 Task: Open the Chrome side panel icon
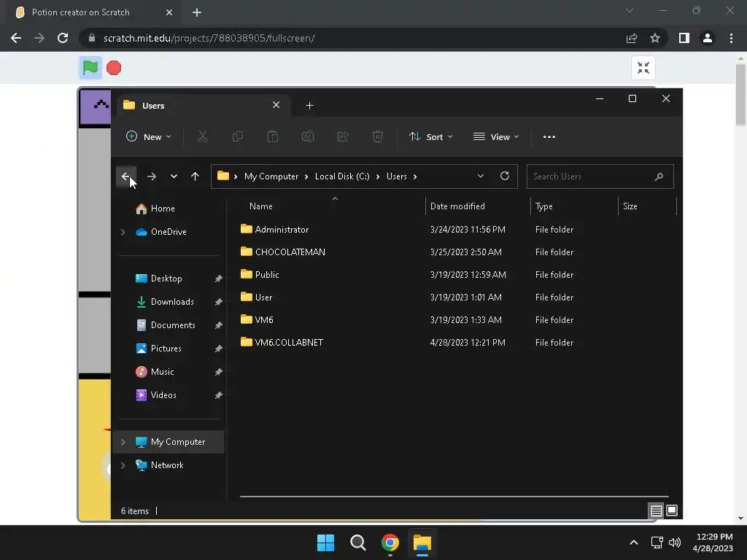(684, 38)
